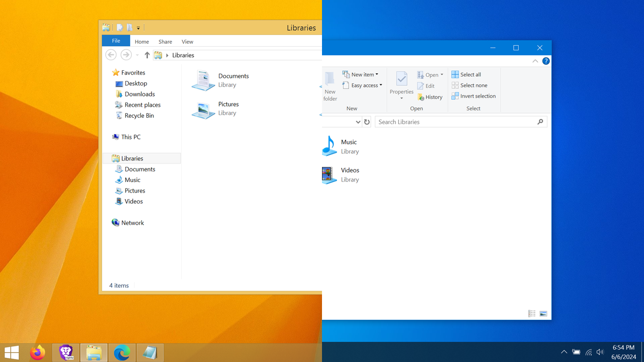Click the Help question mark icon
Screen dimensions: 644x362
pos(546,61)
